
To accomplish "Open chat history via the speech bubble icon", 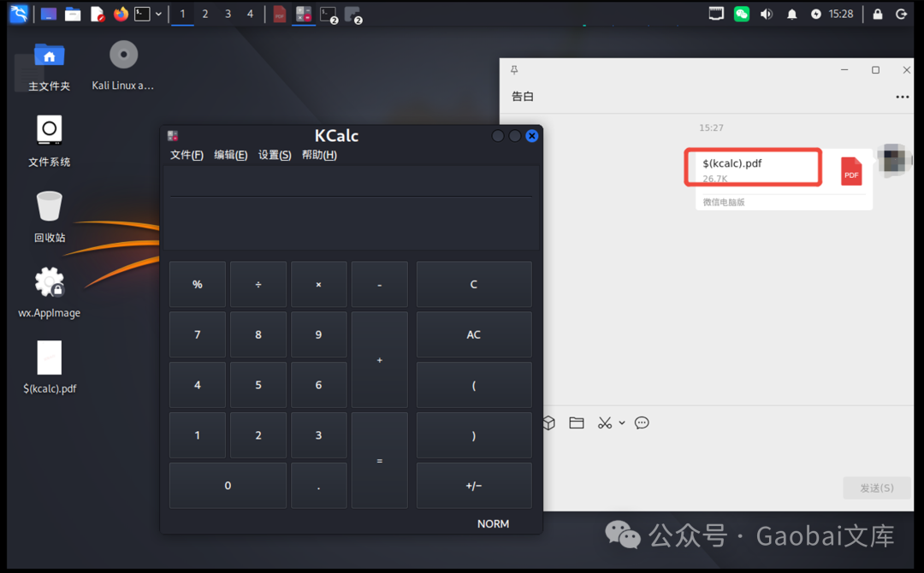I will [x=642, y=422].
